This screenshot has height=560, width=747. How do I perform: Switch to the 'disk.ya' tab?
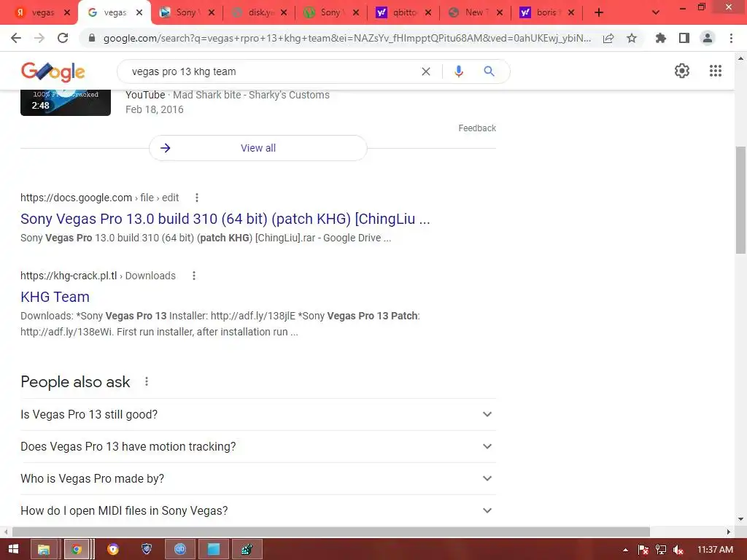(x=258, y=12)
